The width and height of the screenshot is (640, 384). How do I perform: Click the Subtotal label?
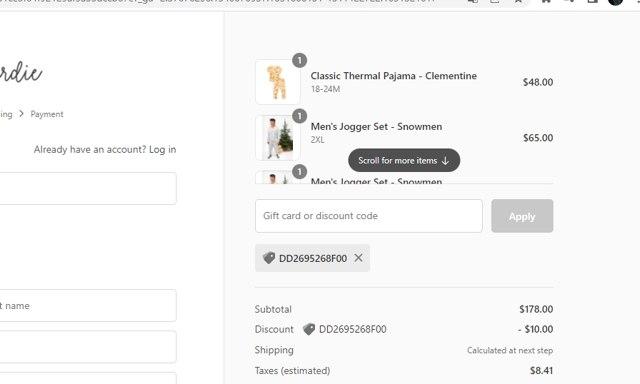click(x=273, y=309)
